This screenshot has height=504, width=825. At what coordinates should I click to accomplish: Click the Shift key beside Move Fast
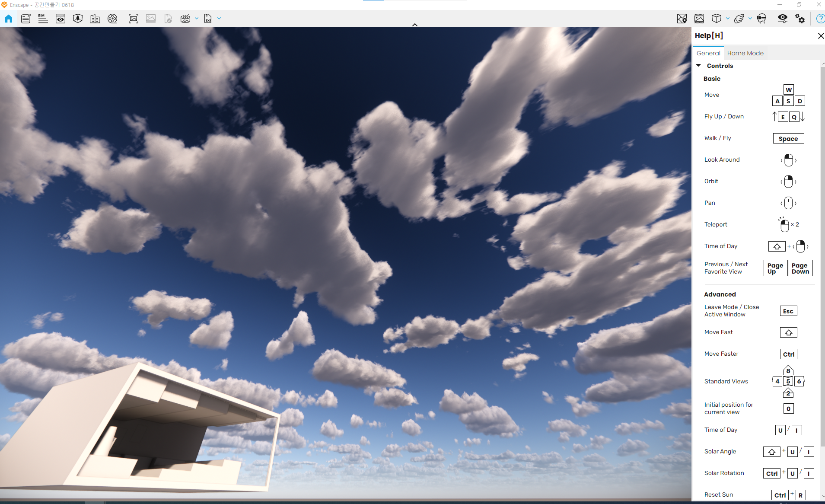tap(788, 332)
